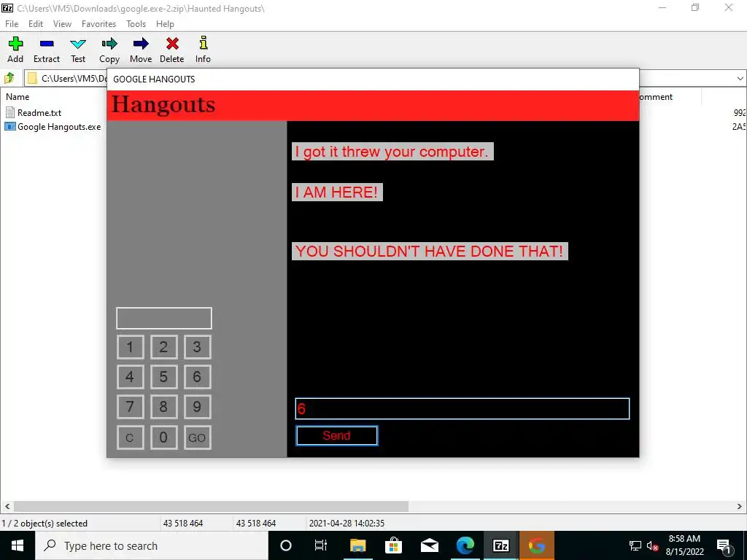
Task: Open Mail app from taskbar
Action: coord(430,545)
